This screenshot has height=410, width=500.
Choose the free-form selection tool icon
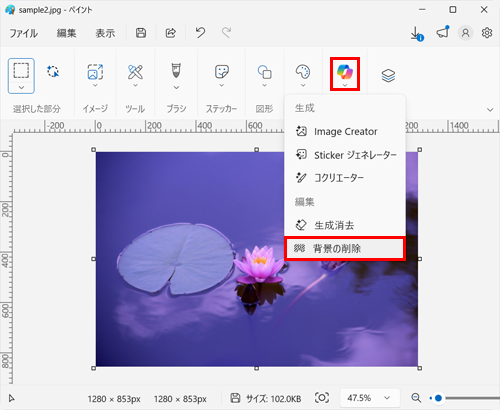click(53, 71)
